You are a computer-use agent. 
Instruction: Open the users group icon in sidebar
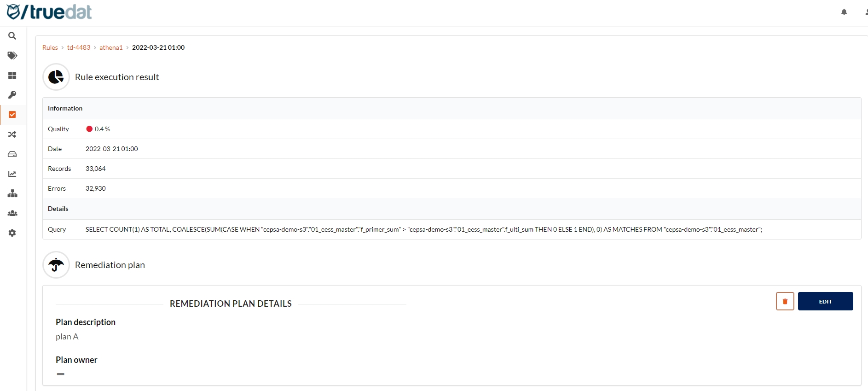click(x=12, y=213)
